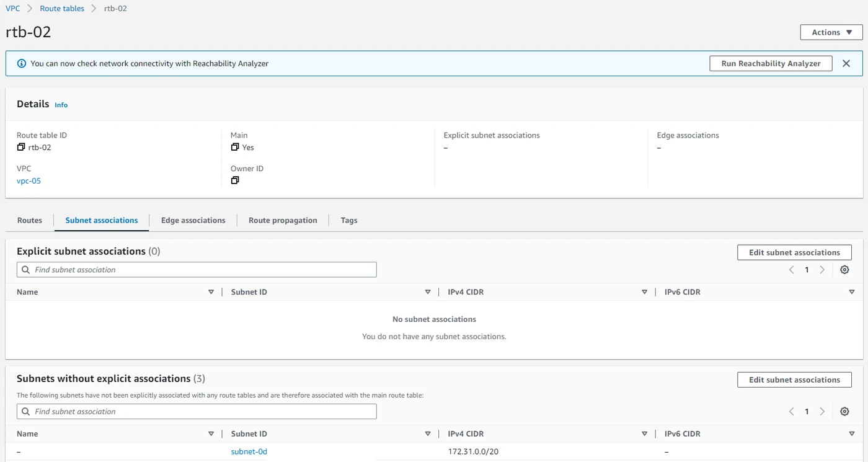
Task: Go to next page in Subnets without explicit associations
Action: pos(822,411)
